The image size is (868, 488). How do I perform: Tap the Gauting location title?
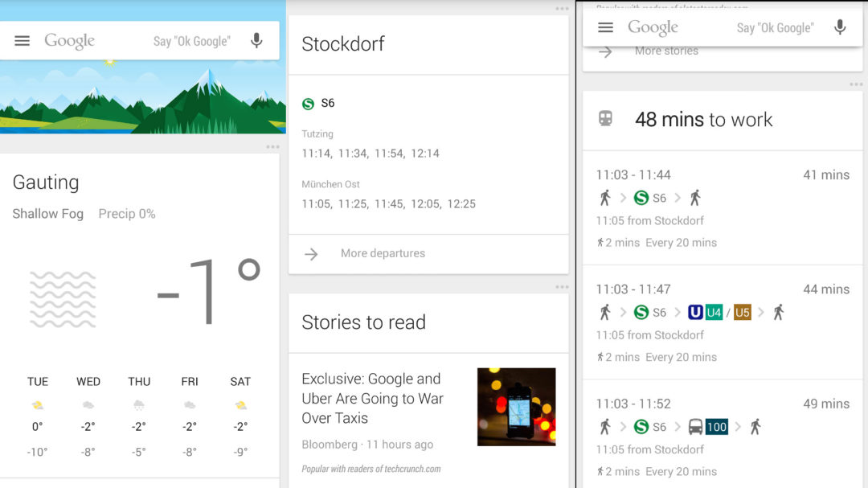[46, 182]
